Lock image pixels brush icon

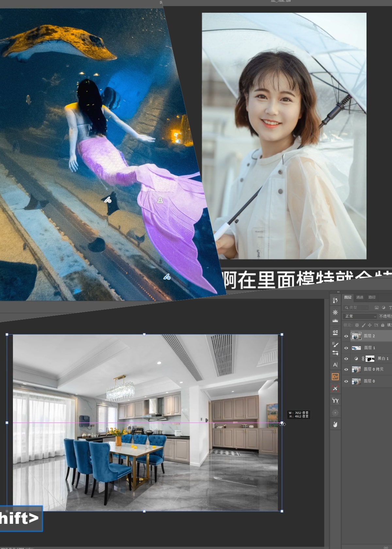pyautogui.click(x=364, y=325)
